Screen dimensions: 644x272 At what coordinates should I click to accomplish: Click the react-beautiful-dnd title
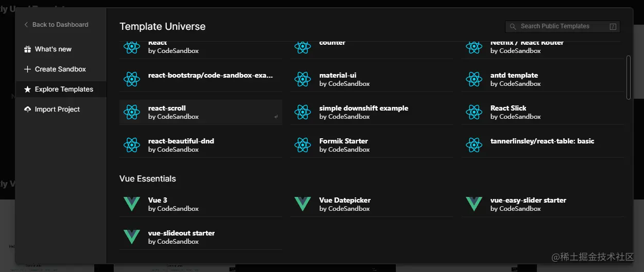click(x=181, y=141)
